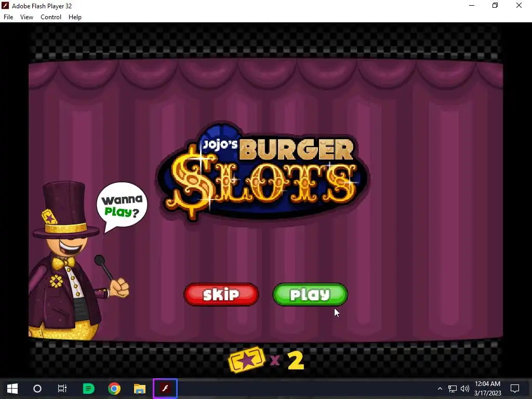The width and height of the screenshot is (532, 399).
Task: Click the red Skip button
Action: pyautogui.click(x=221, y=295)
